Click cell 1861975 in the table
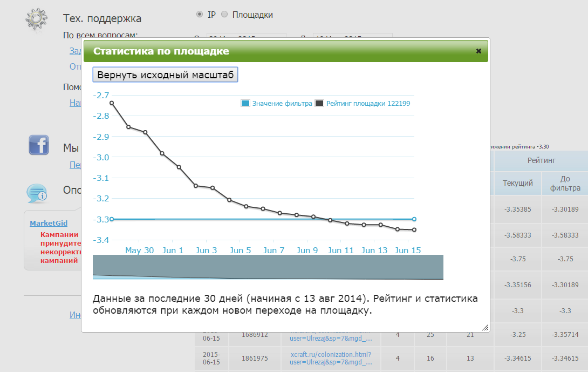This screenshot has width=588, height=372. point(255,359)
